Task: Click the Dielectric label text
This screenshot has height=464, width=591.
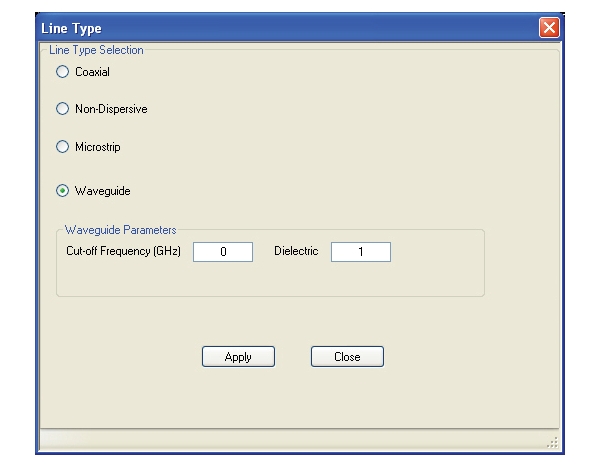Action: coord(296,251)
